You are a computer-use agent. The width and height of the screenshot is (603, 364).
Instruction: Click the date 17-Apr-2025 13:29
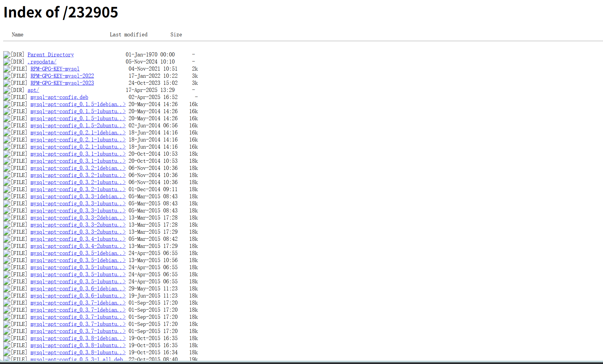point(150,90)
